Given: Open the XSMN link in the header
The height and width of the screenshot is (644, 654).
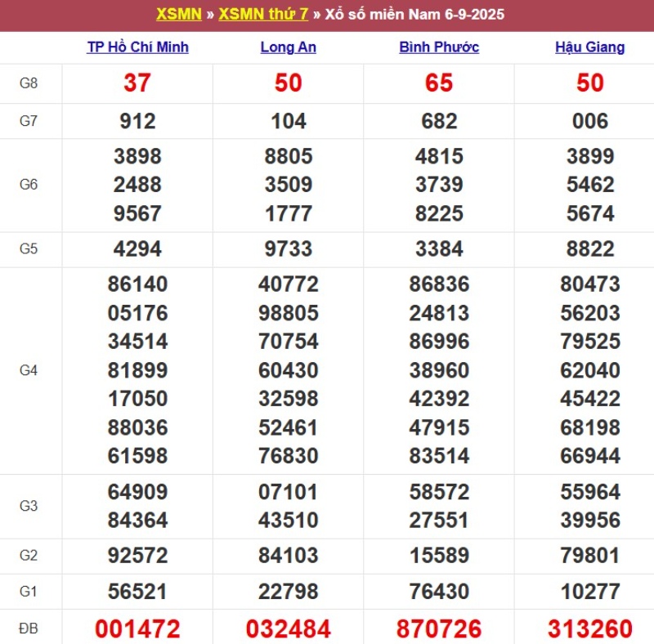Looking at the screenshot, I should tap(178, 15).
